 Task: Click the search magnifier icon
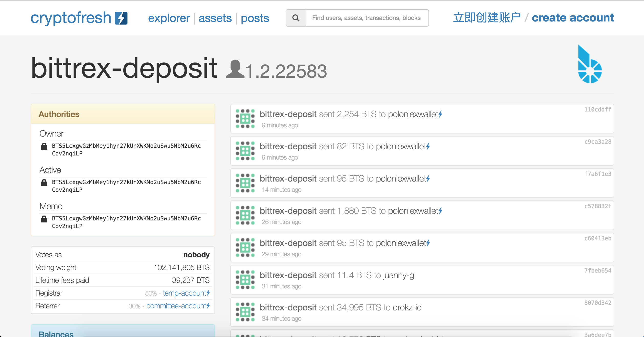point(296,18)
